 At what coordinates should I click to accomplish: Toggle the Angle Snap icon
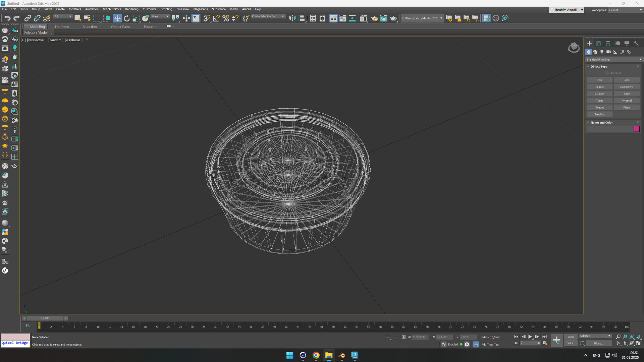[x=216, y=18]
